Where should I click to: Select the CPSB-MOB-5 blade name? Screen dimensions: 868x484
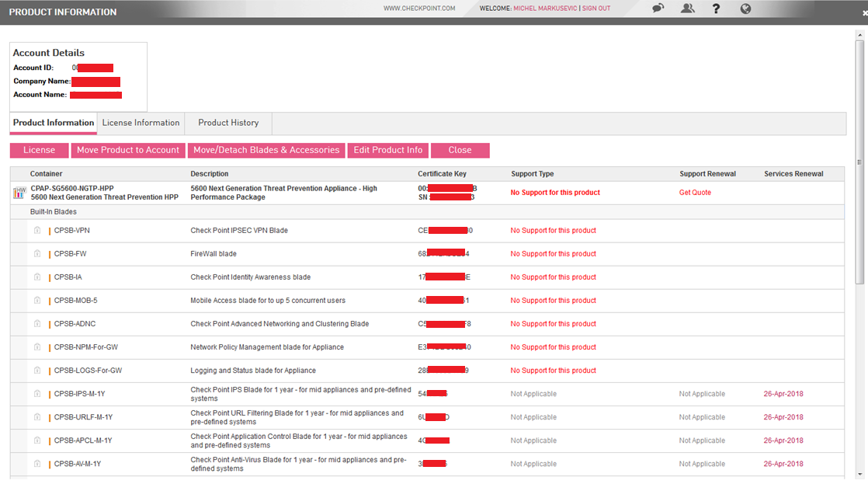76,300
